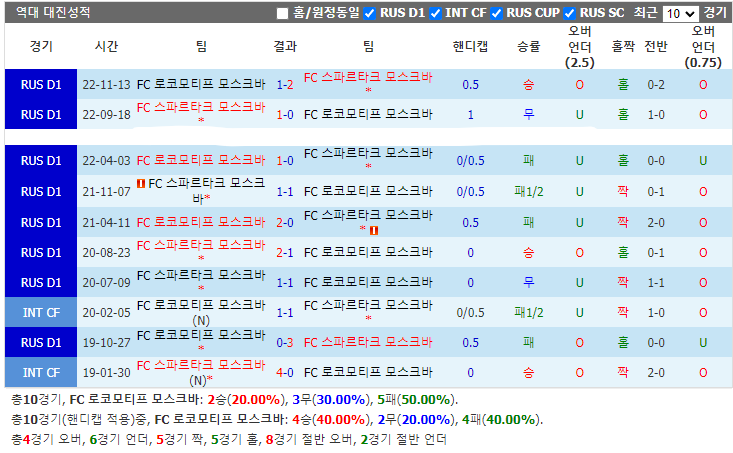Uncheck the RUS D1 filter checkbox

(x=370, y=14)
